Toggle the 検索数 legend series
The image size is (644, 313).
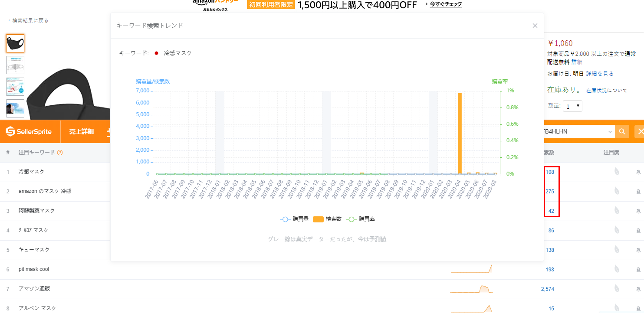(x=327, y=219)
